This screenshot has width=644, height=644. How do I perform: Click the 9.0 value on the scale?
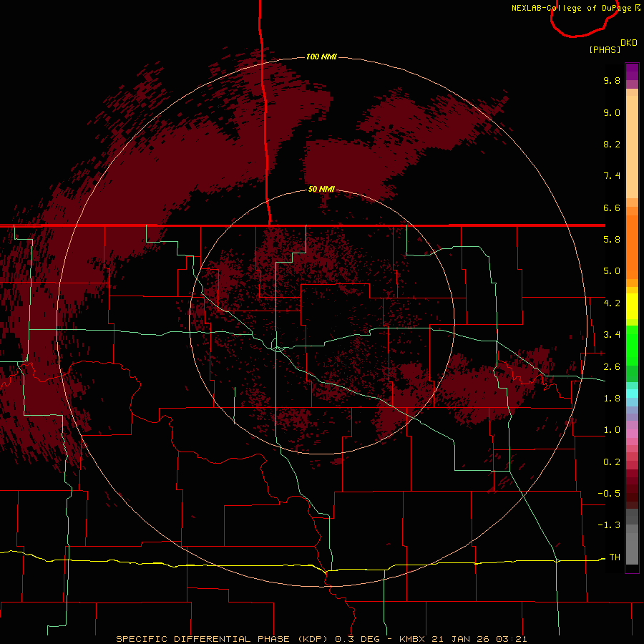click(x=612, y=112)
